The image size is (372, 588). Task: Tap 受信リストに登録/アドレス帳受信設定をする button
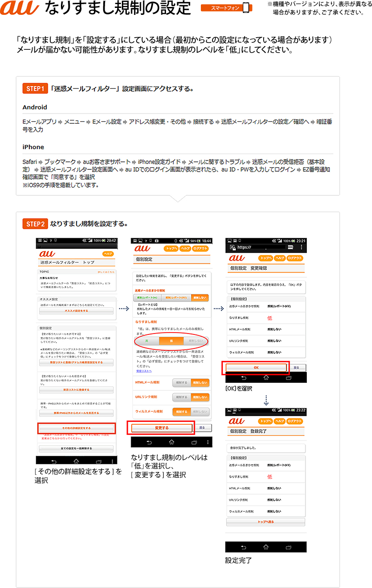[76, 362]
